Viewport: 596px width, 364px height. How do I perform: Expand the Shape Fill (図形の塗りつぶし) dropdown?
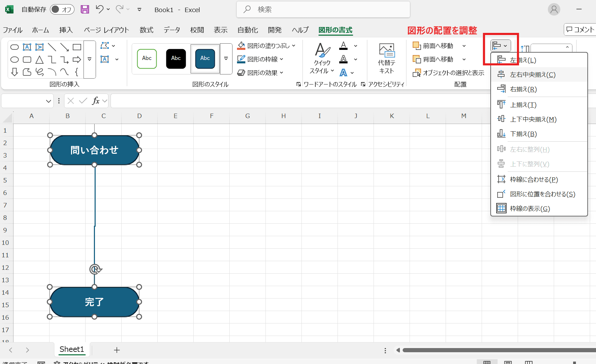point(294,46)
